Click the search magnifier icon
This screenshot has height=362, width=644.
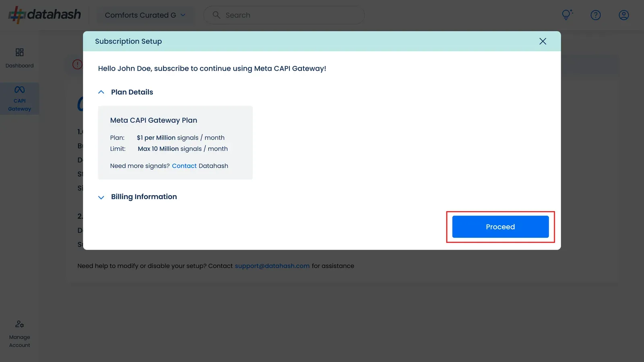pos(216,15)
